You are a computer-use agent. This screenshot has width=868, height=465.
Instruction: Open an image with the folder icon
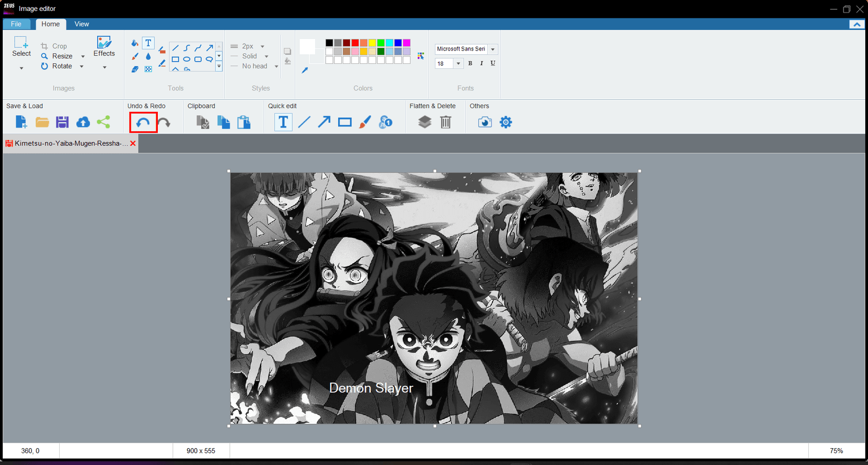point(42,122)
